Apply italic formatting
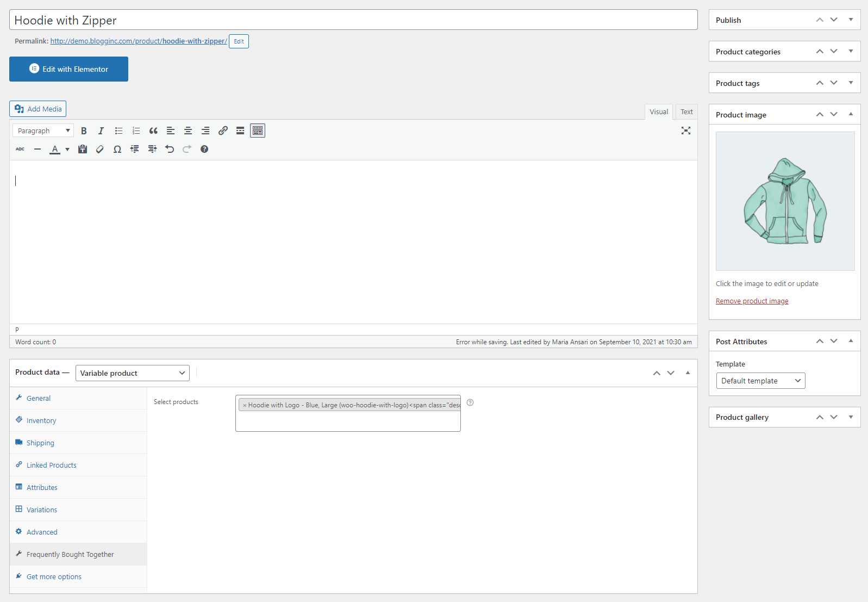 coord(101,131)
